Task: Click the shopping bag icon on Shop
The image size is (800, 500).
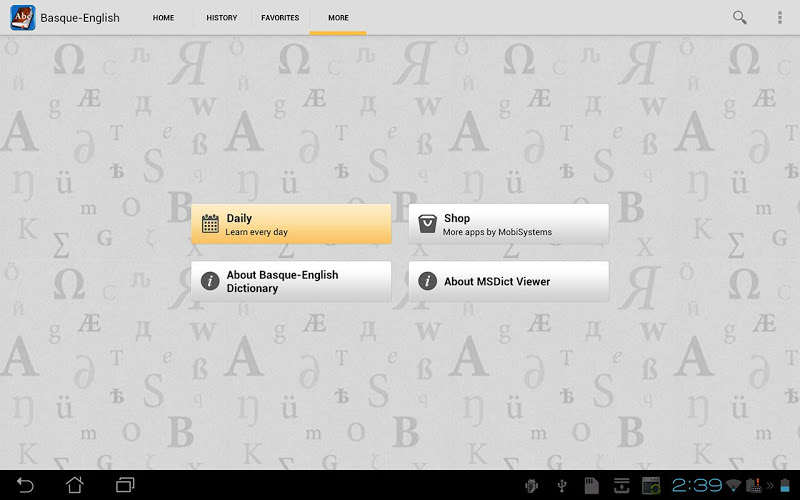Action: pyautogui.click(x=428, y=224)
